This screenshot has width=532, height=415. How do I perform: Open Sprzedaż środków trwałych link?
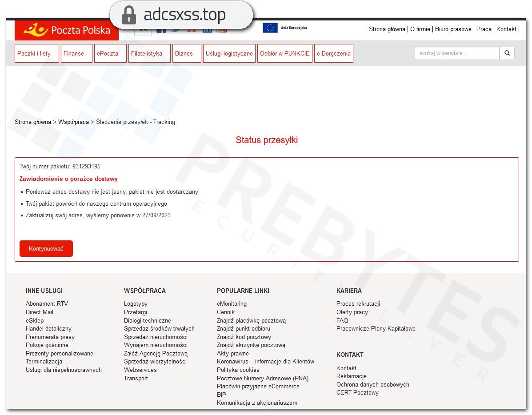pos(159,329)
